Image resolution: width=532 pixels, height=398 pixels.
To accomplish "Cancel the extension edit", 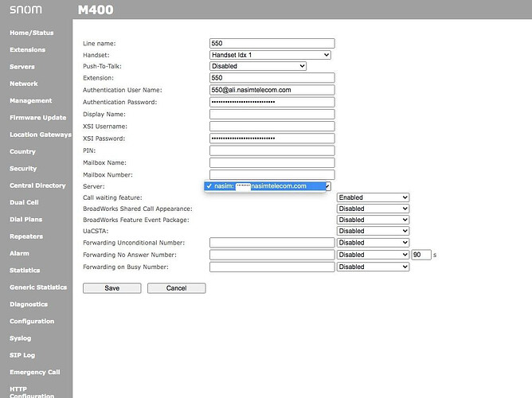I will pos(177,288).
